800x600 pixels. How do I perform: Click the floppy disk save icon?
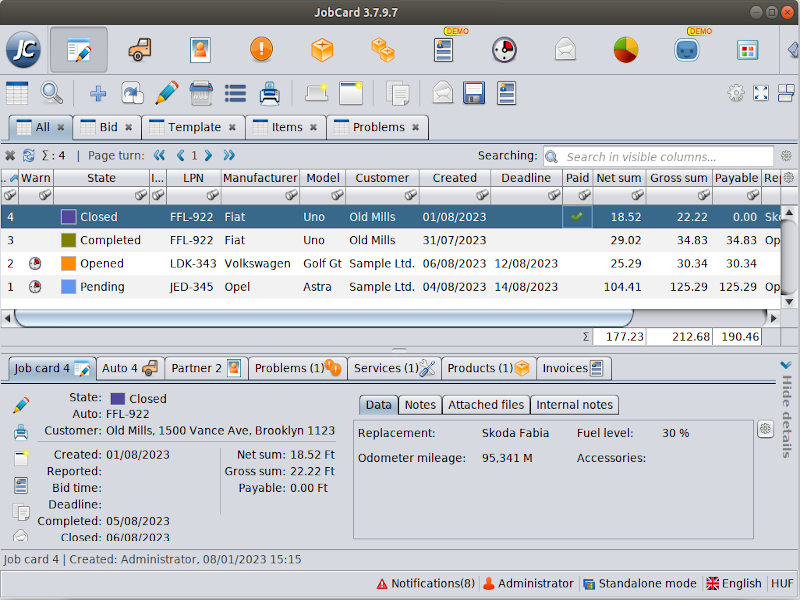point(474,94)
